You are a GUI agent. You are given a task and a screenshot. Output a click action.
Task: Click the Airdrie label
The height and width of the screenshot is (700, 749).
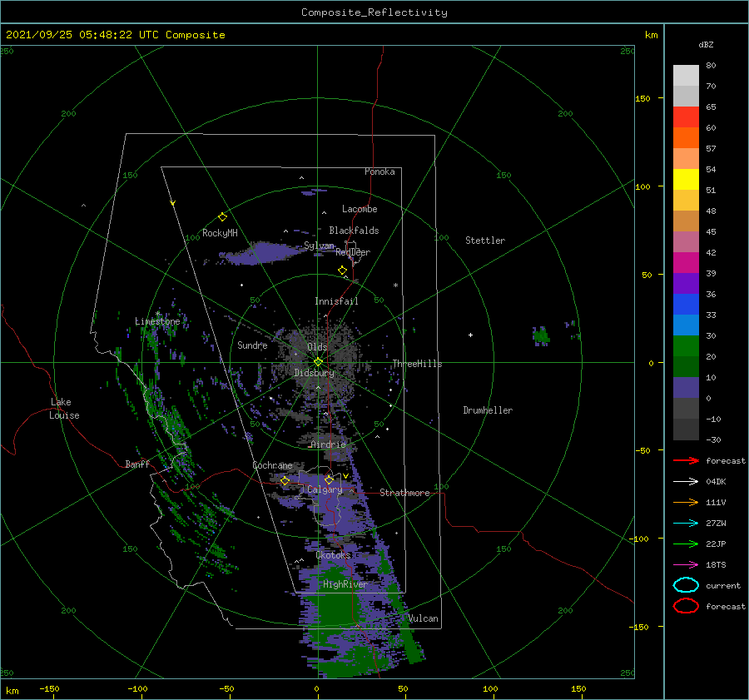(328, 444)
